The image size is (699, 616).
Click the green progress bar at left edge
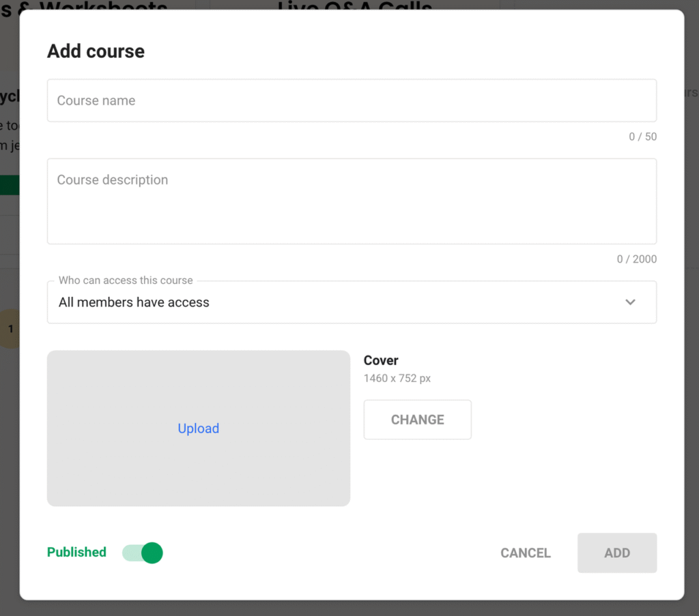pyautogui.click(x=10, y=185)
